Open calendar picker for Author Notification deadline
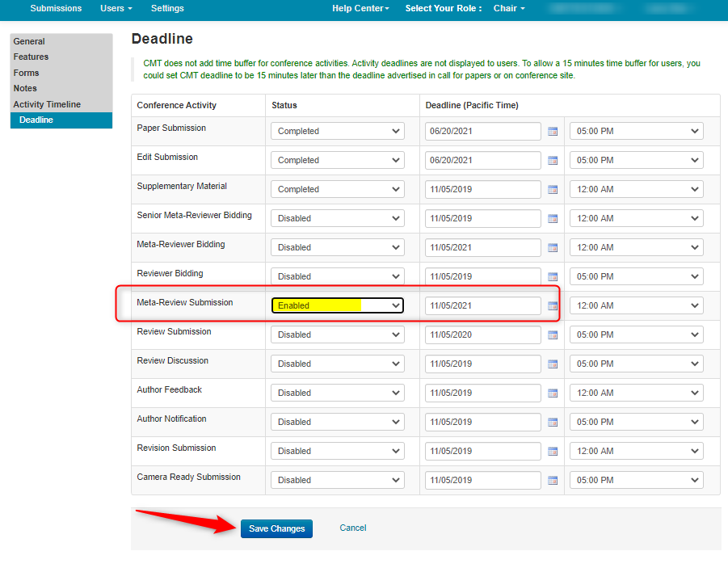 coord(553,423)
